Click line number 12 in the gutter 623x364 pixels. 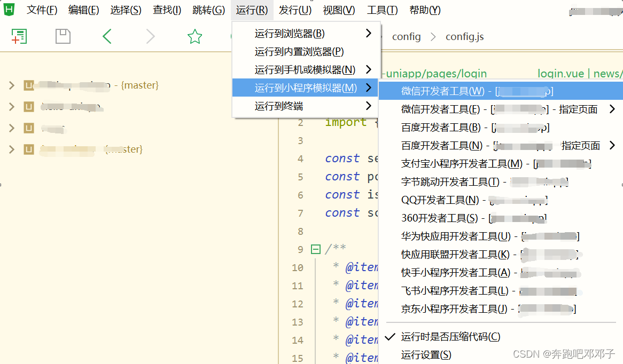coord(298,304)
